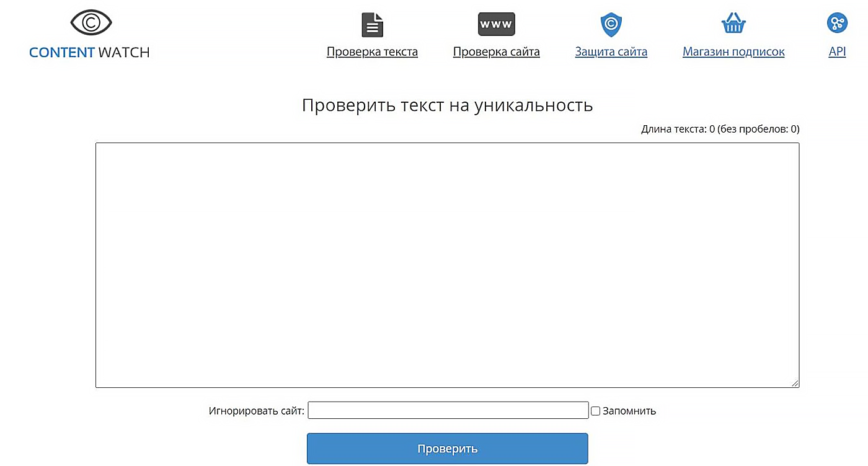Click the text area resize handle

pyautogui.click(x=795, y=384)
